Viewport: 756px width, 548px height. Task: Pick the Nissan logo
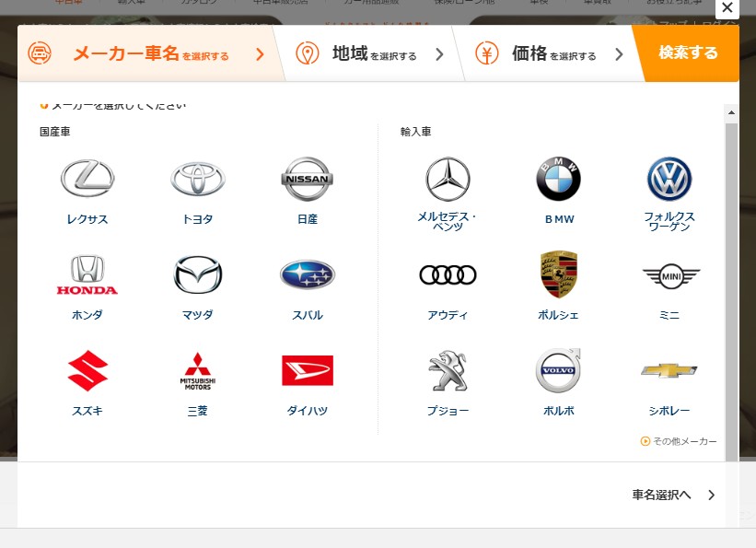(x=308, y=179)
